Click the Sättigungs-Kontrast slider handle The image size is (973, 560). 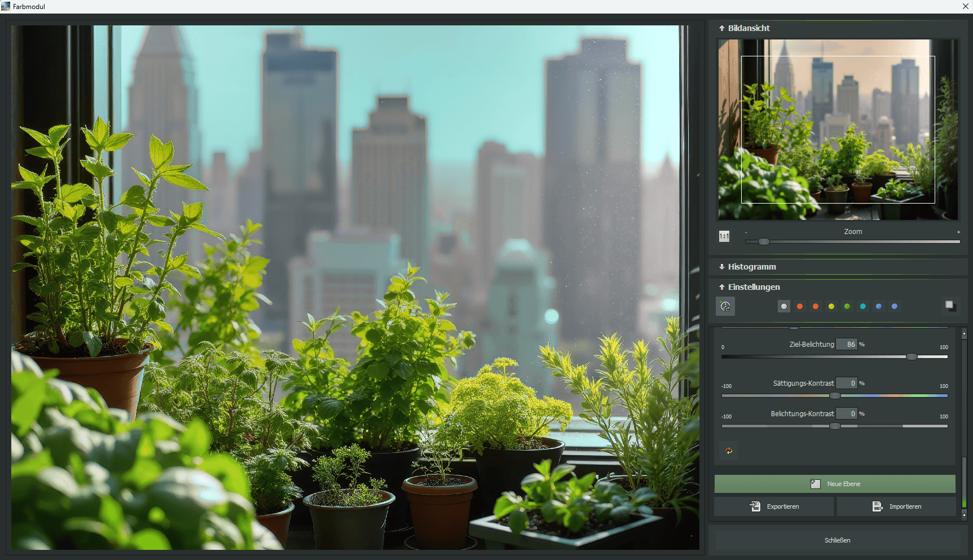click(835, 395)
